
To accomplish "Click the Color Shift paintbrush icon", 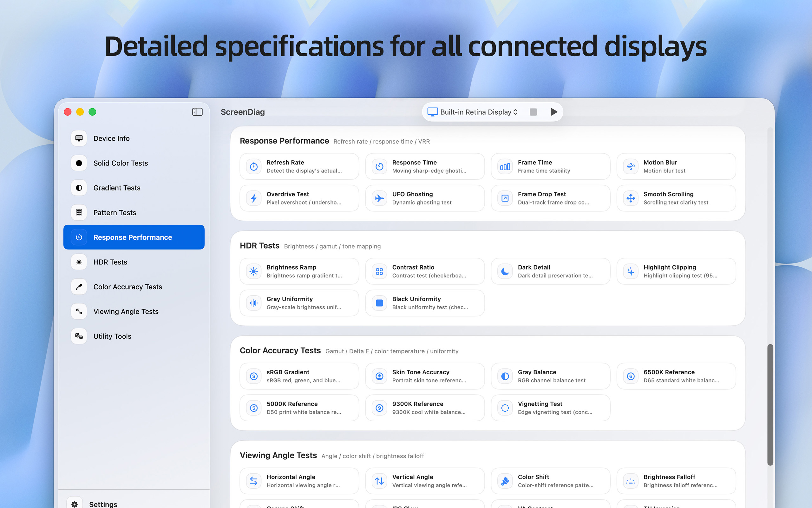I will point(505,481).
